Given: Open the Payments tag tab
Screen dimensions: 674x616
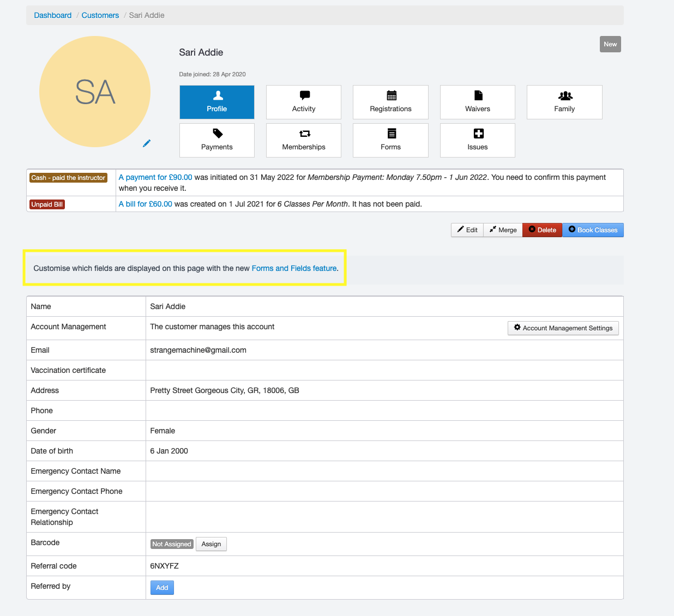Looking at the screenshot, I should coord(217,140).
